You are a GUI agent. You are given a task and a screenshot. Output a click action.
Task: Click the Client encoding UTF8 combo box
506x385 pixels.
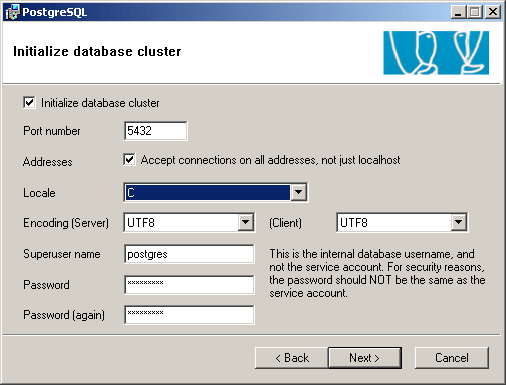(x=402, y=222)
